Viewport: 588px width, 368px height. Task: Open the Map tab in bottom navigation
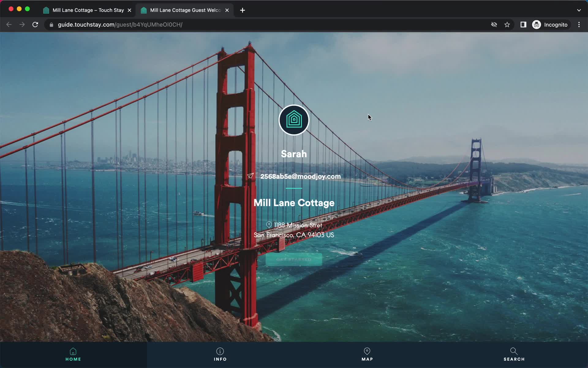click(x=367, y=355)
